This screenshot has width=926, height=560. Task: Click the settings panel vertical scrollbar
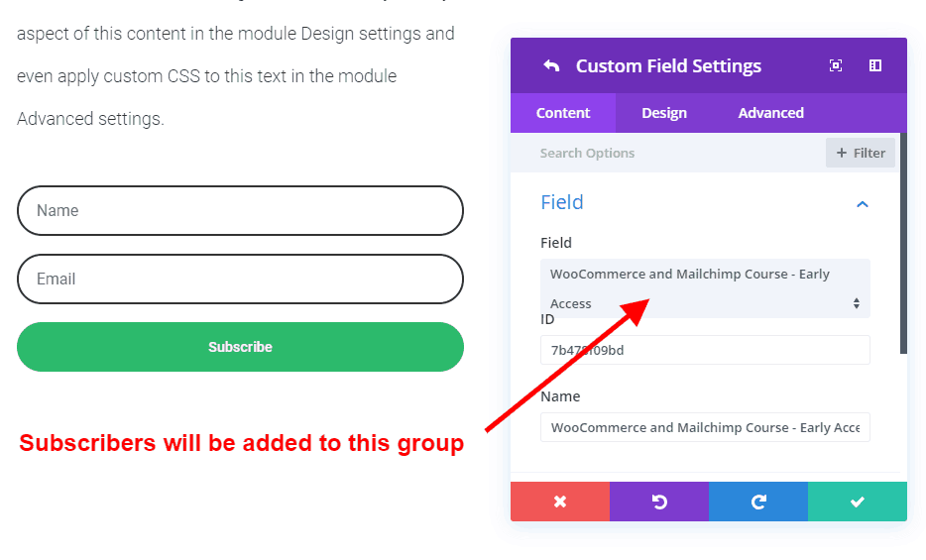click(x=903, y=243)
